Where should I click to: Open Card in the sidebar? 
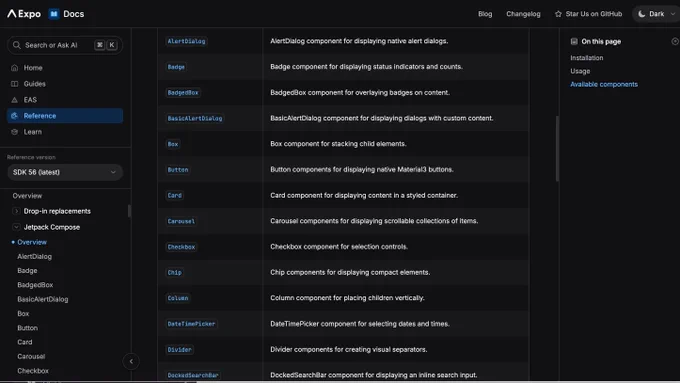click(25, 342)
